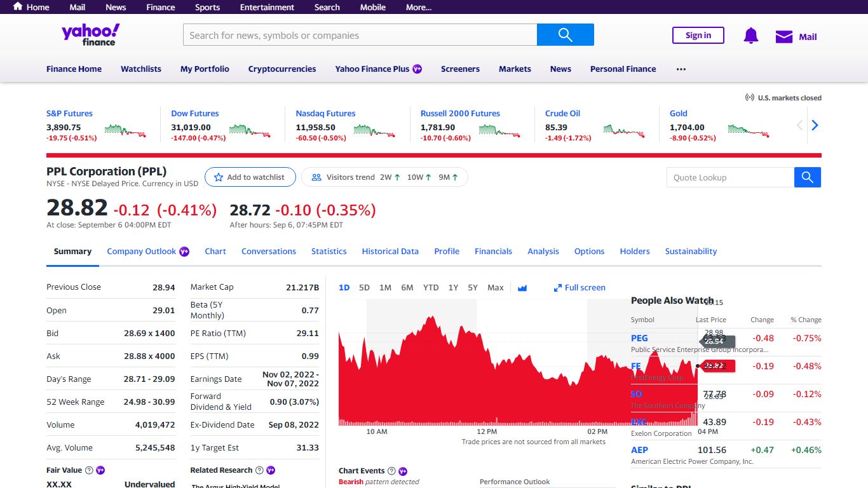
Task: Click the Mail text link beside envelope
Action: pos(808,37)
